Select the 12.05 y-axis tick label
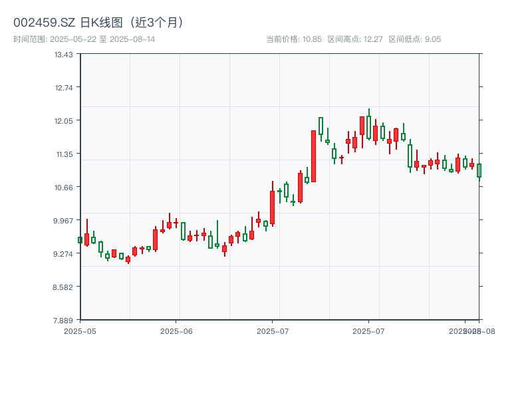This screenshot has height=399, width=532. pyautogui.click(x=64, y=121)
